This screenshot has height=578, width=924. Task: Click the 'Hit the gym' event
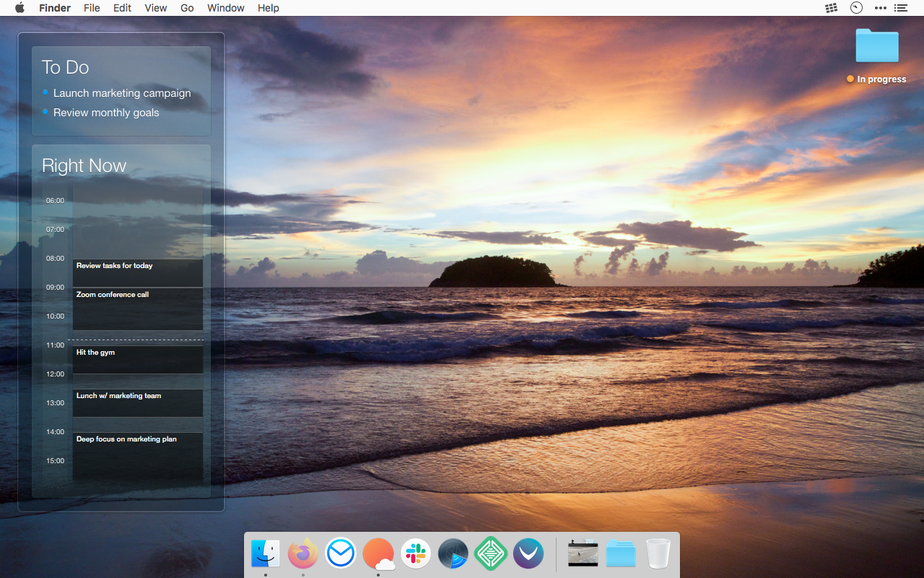click(x=137, y=360)
